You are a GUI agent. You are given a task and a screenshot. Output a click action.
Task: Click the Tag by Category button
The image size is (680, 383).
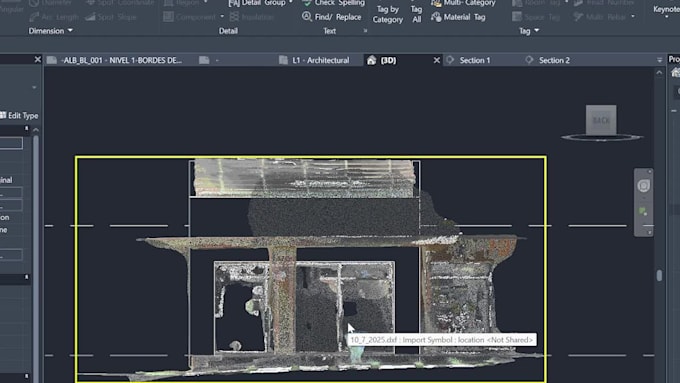tap(387, 14)
